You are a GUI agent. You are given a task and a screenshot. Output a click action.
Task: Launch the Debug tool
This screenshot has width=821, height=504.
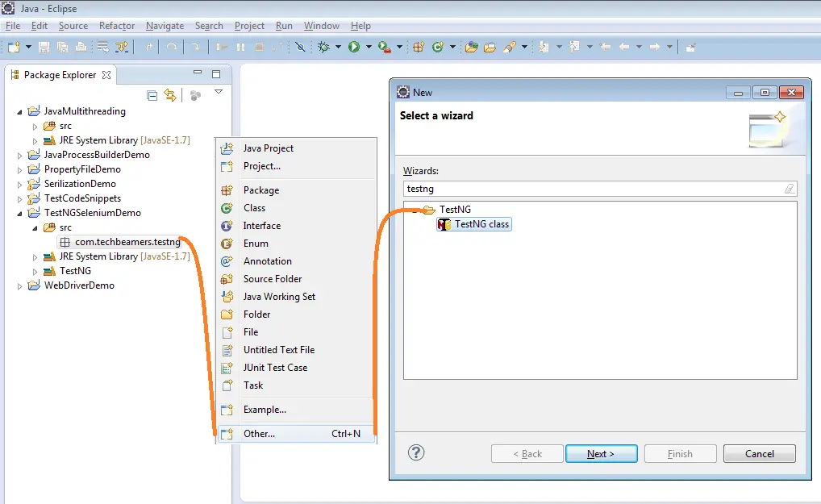[324, 46]
